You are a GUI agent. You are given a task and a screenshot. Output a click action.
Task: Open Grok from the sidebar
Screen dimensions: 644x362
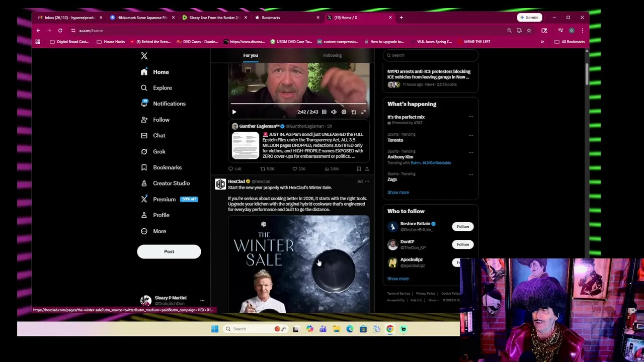(x=153, y=151)
